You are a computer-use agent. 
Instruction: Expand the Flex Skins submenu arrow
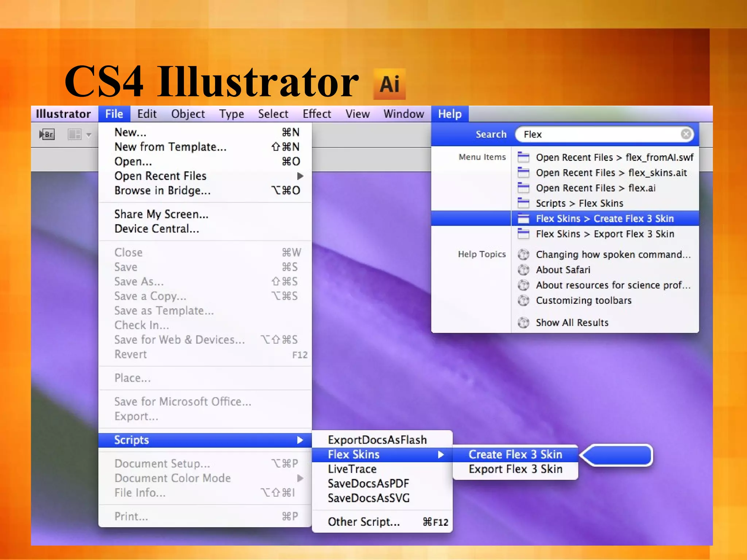[x=441, y=455]
